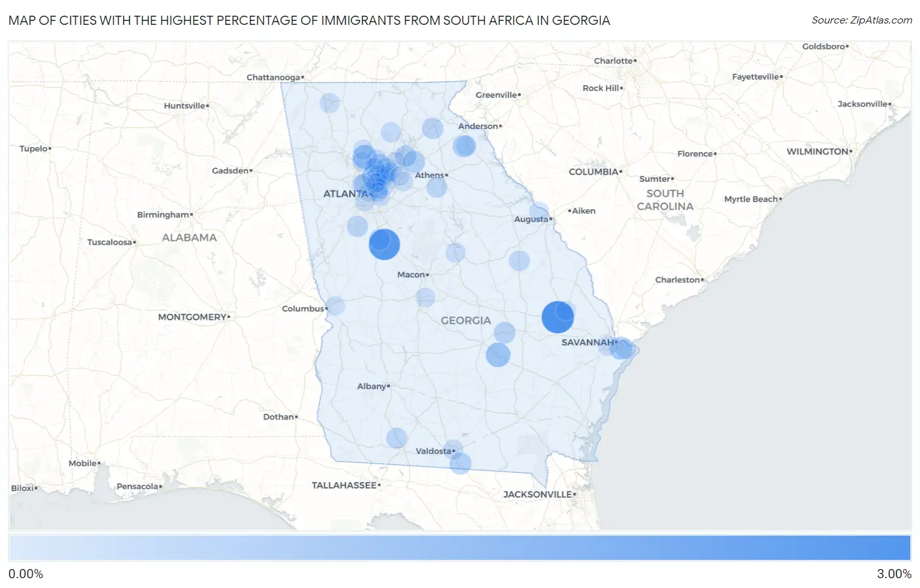Click the Athens city label

tap(429, 175)
